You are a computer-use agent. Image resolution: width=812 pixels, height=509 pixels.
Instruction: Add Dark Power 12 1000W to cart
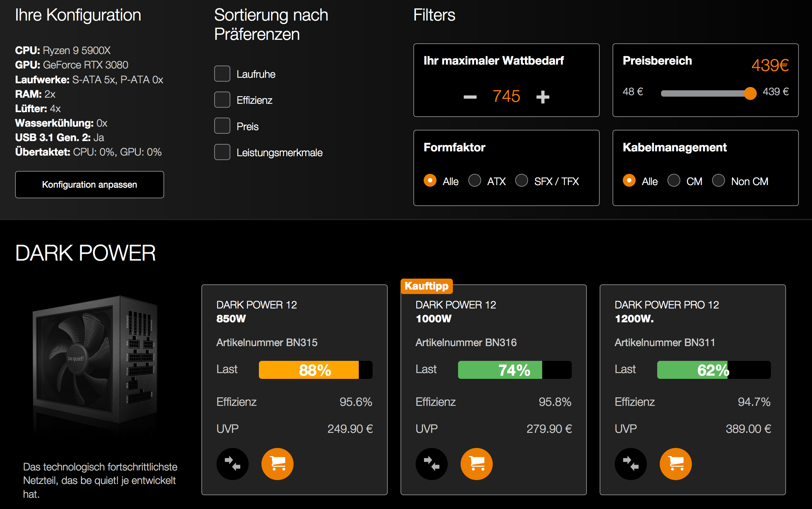point(476,464)
